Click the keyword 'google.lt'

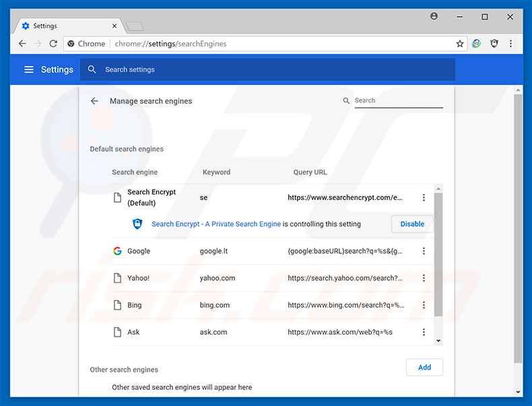click(x=213, y=251)
